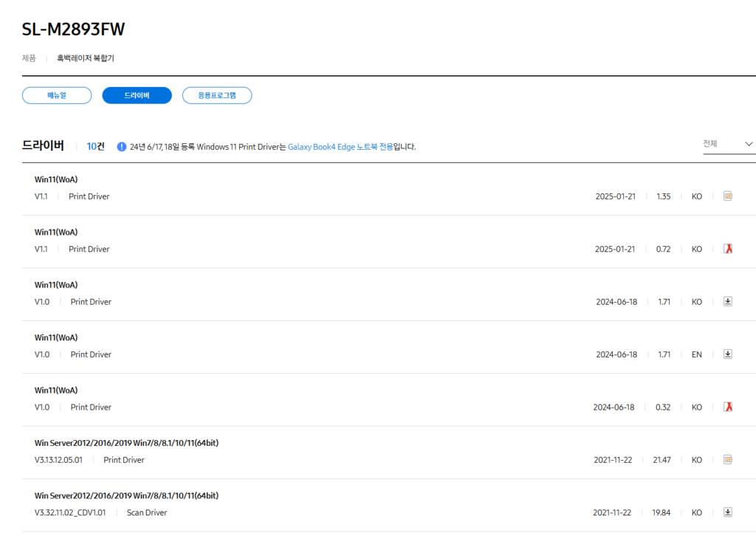Click the Win11(WoA) title in the EN row

pyautogui.click(x=56, y=337)
